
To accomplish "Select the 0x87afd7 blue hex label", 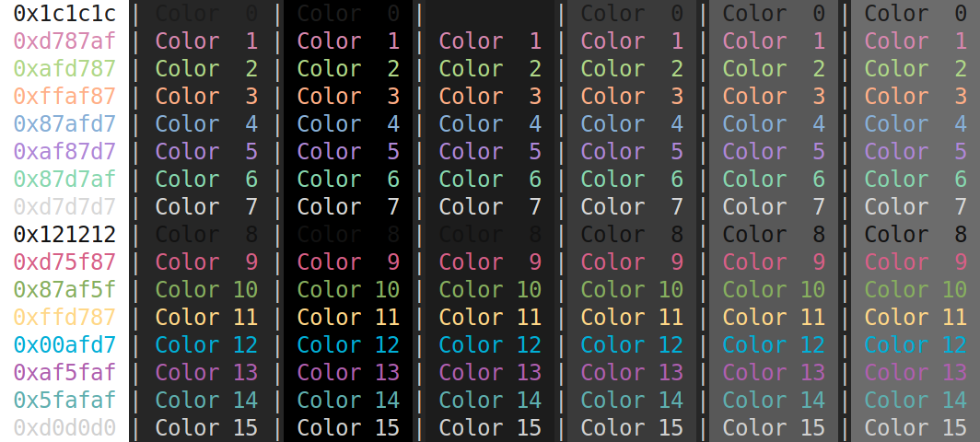I will click(64, 124).
